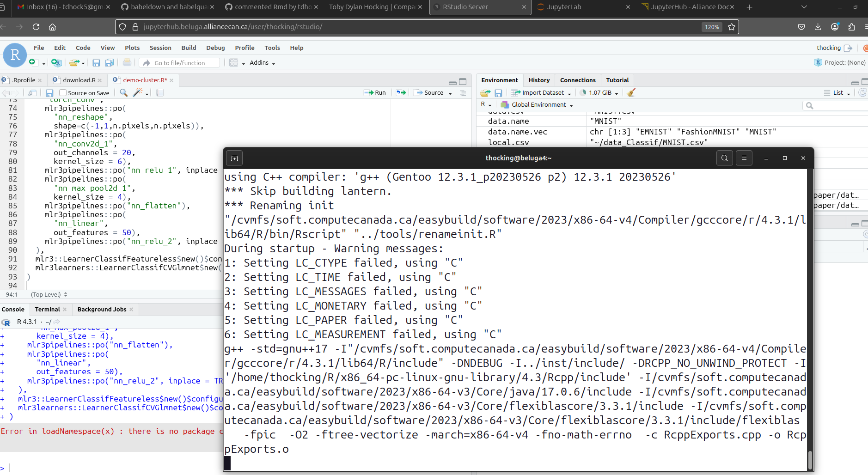Close the Background Jobs tab
Viewport: 868px width, 475px height.
tap(131, 310)
